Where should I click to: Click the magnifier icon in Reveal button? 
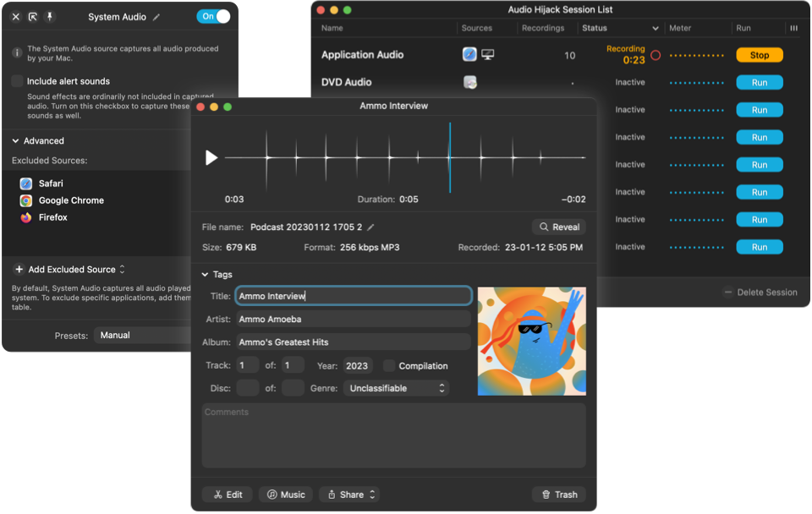(544, 227)
